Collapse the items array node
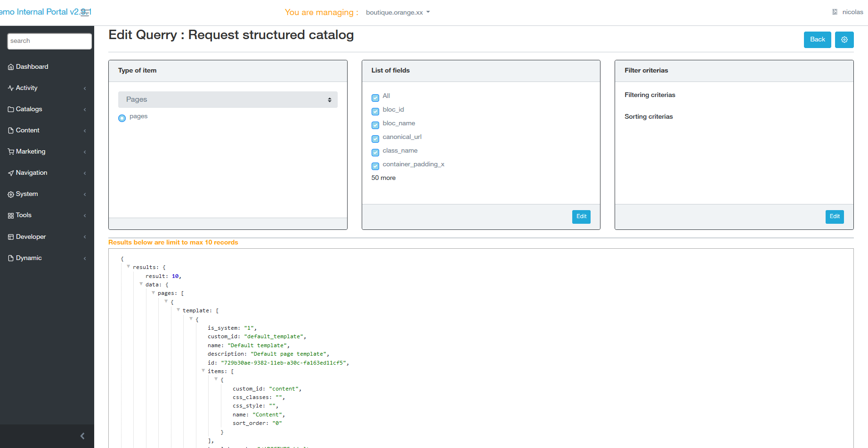Screen dimensions: 868x448 tap(203, 371)
